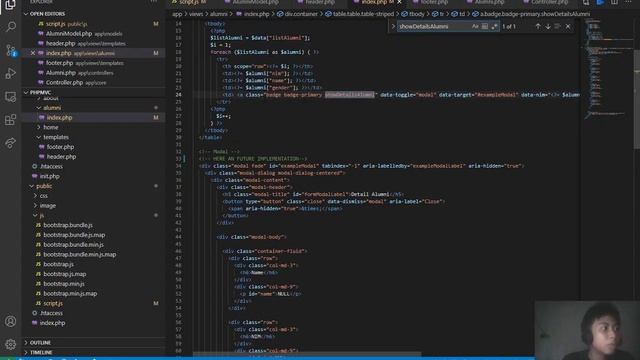Close the index.php editor tab
This screenshot has height=360, width=640.
coord(400,2)
